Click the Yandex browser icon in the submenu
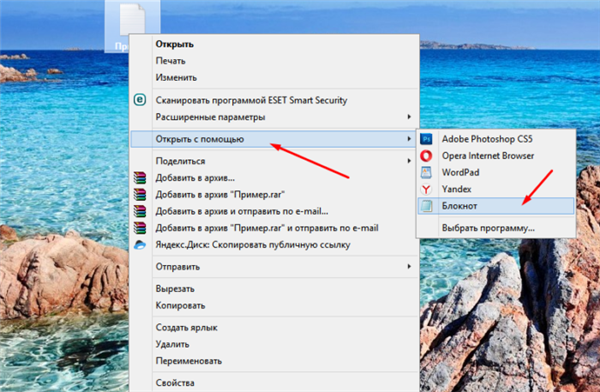This screenshot has height=392, width=600. point(426,189)
